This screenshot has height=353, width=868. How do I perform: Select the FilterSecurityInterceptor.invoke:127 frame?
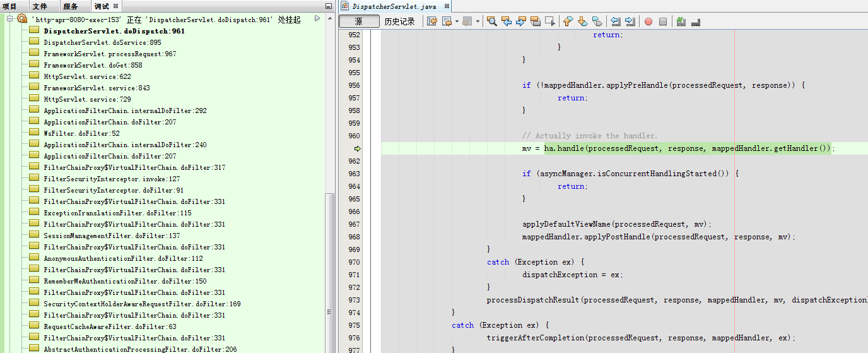[x=112, y=179]
